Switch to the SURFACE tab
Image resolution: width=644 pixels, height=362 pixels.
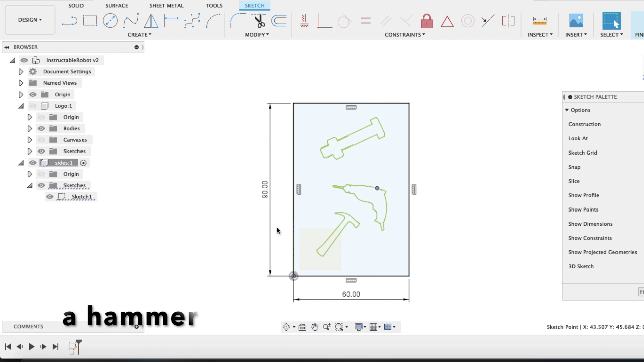(x=117, y=6)
